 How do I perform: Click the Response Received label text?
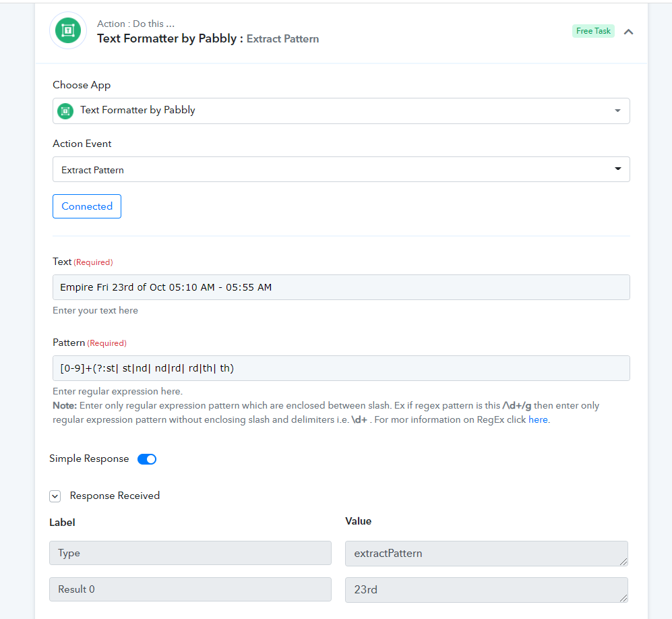pyautogui.click(x=115, y=496)
